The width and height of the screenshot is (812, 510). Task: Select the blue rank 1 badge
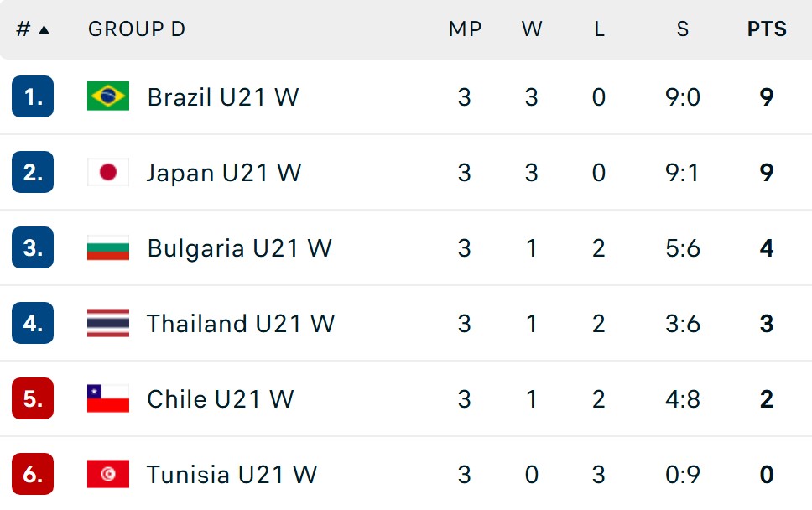click(33, 96)
